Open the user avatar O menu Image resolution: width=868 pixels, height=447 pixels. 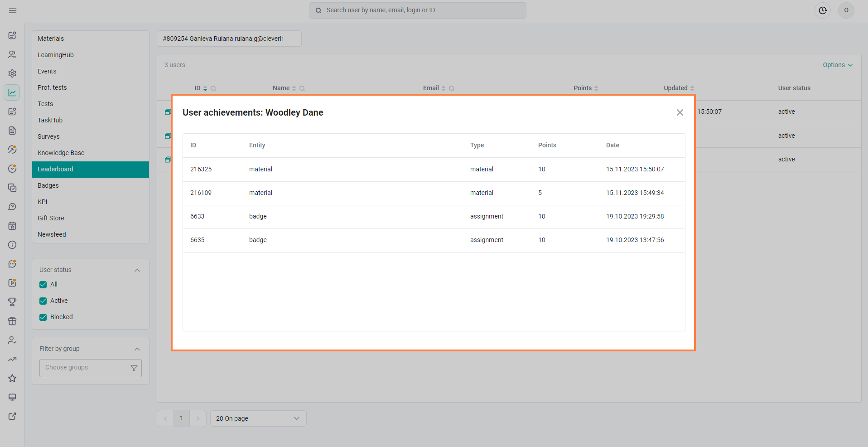pos(846,10)
